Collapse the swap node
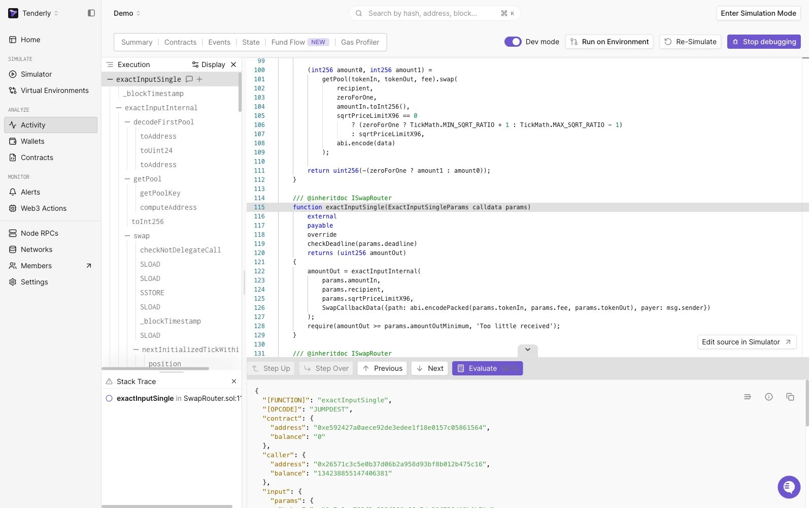The height and width of the screenshot is (508, 812). [127, 236]
